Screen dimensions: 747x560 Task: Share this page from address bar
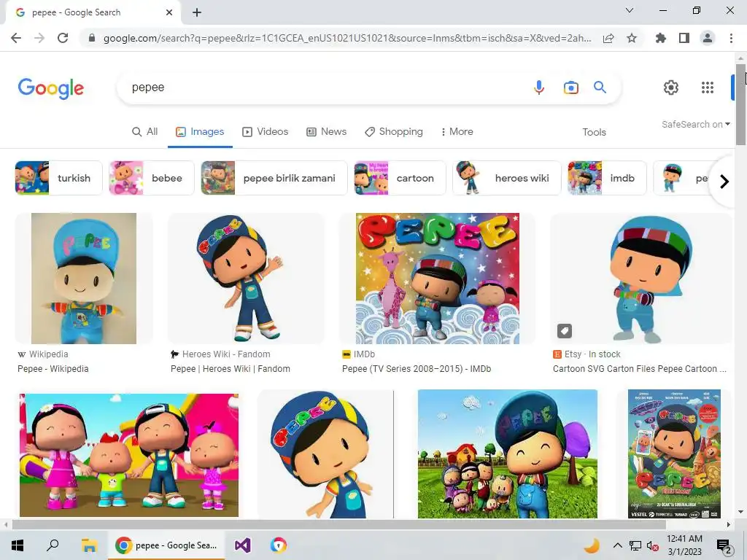[608, 38]
